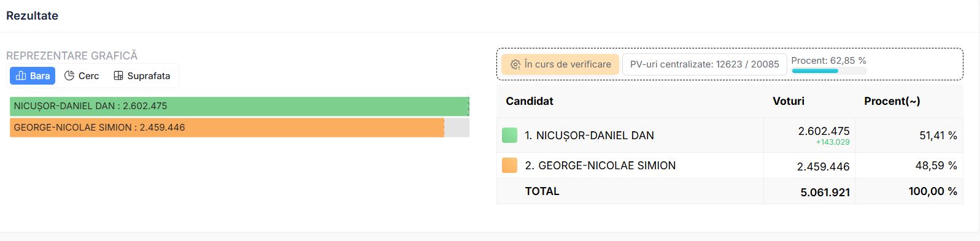This screenshot has height=241, width=980.
Task: Click the Procent 62,85 % progress bar
Action: coord(829,71)
